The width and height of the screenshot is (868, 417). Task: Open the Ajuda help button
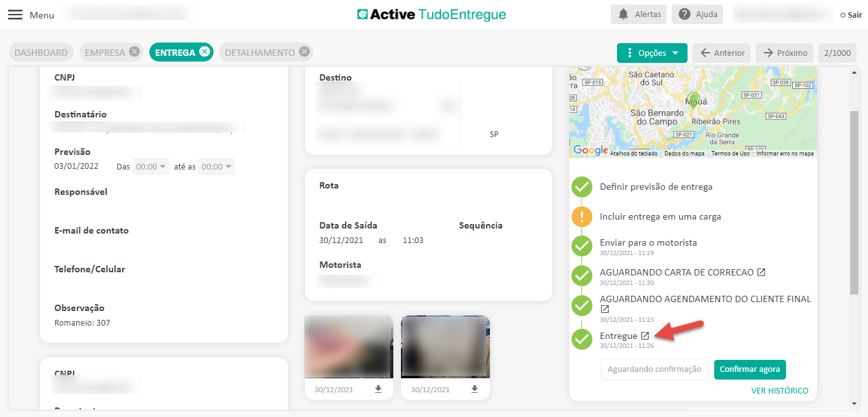(697, 15)
